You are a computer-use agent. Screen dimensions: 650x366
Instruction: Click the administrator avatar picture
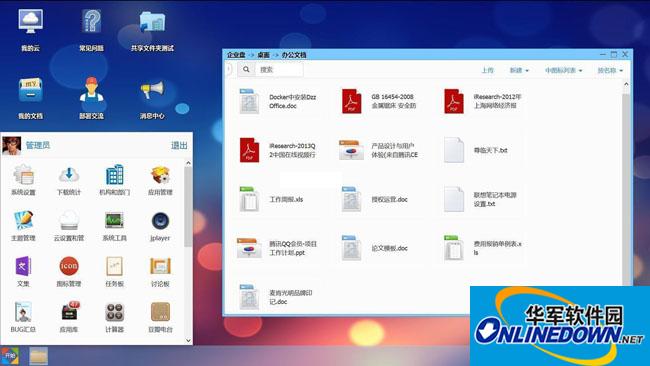pyautogui.click(x=12, y=145)
